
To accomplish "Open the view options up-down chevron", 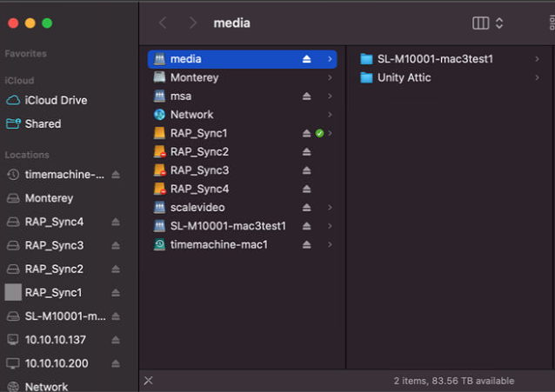I will click(499, 23).
